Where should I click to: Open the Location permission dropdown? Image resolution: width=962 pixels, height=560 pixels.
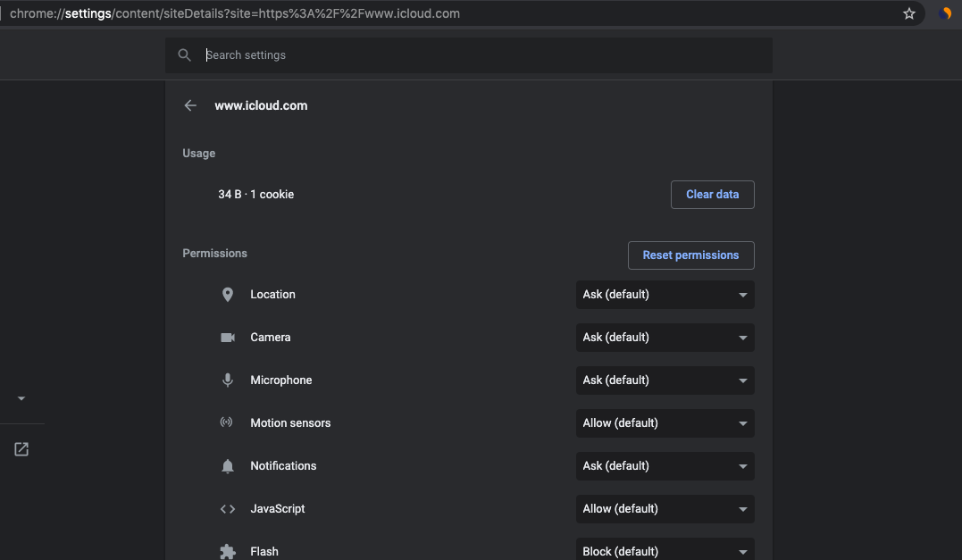coord(665,295)
